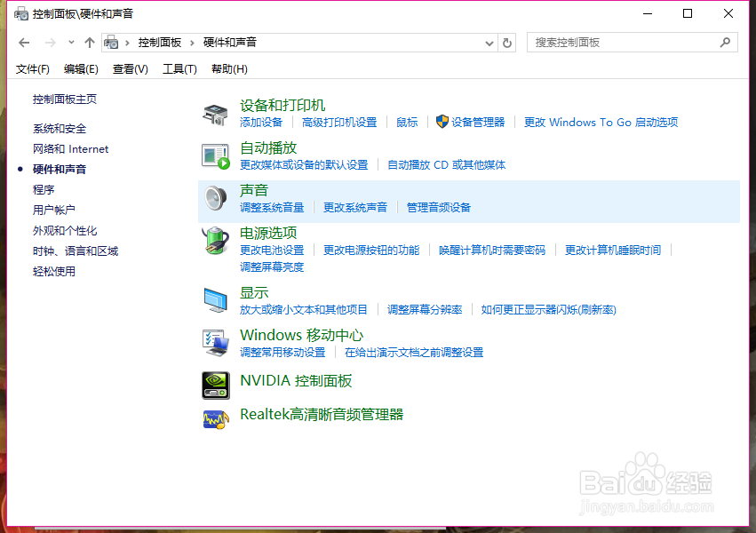The width and height of the screenshot is (756, 533).
Task: Select the 声音 speaker icon
Action: 214,197
